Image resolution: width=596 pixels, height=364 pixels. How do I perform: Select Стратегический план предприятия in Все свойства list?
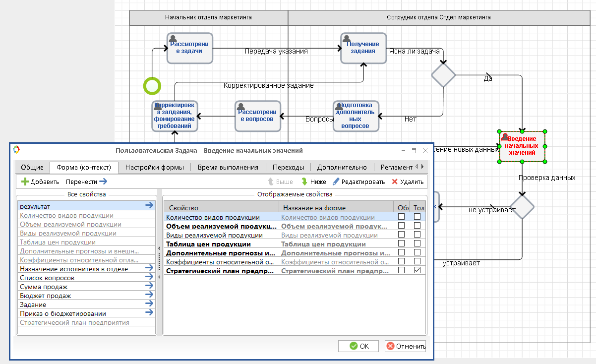[x=87, y=322]
